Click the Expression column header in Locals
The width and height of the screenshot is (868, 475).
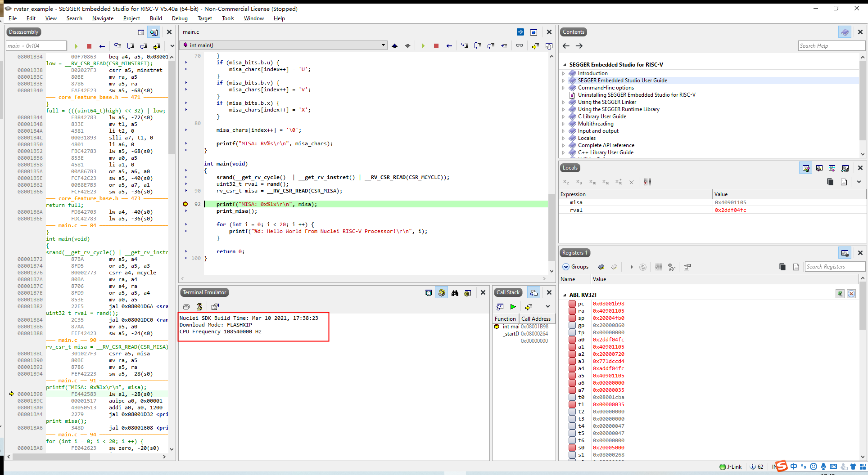pos(635,194)
